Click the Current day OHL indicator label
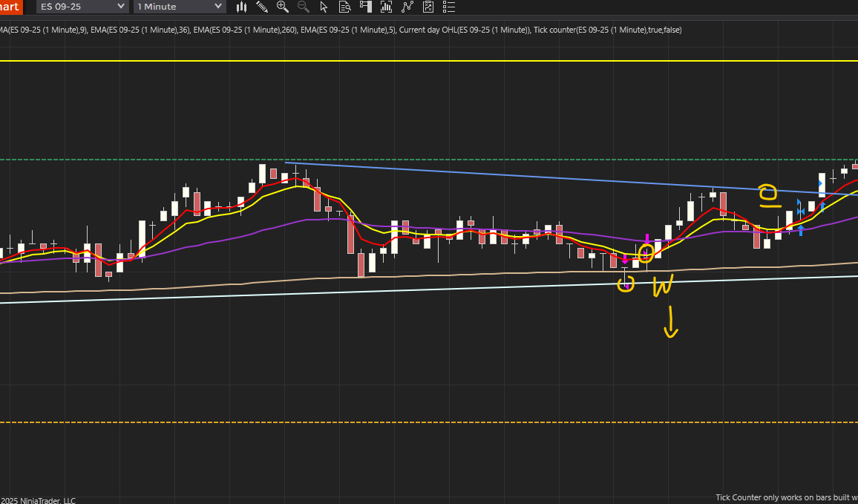This screenshot has width=858, height=504. click(464, 30)
